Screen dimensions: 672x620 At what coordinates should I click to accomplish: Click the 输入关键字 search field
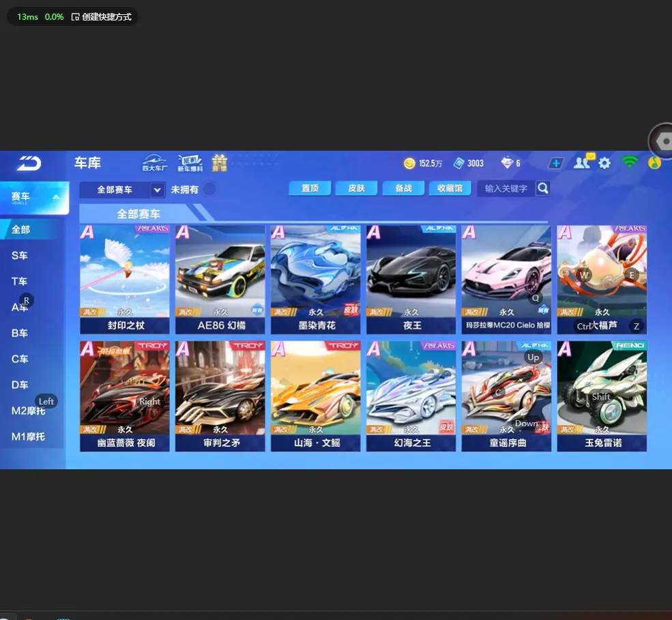pyautogui.click(x=507, y=188)
